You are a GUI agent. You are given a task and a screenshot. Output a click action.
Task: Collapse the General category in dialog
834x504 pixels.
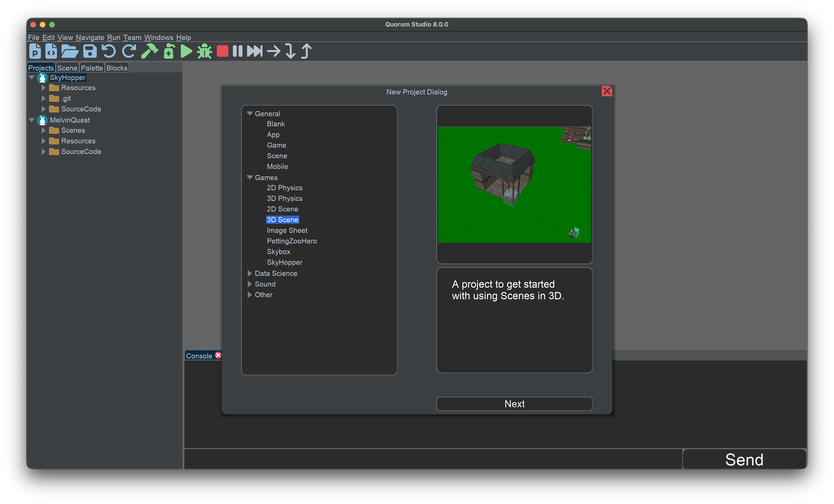[x=250, y=114]
